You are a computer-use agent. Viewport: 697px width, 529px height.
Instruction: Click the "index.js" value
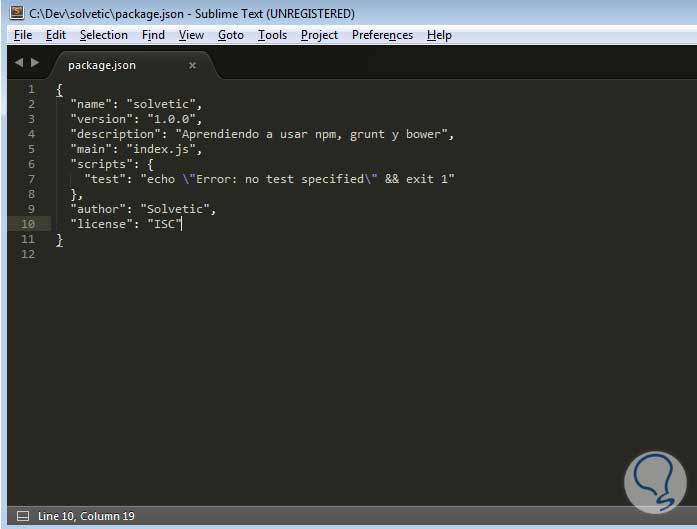click(x=161, y=149)
